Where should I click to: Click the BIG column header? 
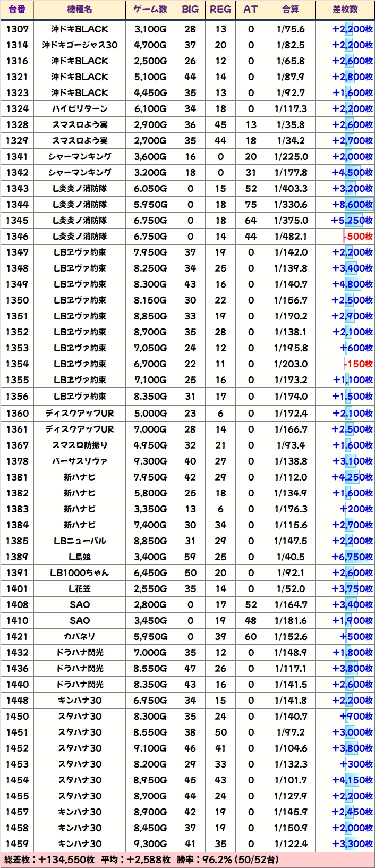(x=190, y=10)
